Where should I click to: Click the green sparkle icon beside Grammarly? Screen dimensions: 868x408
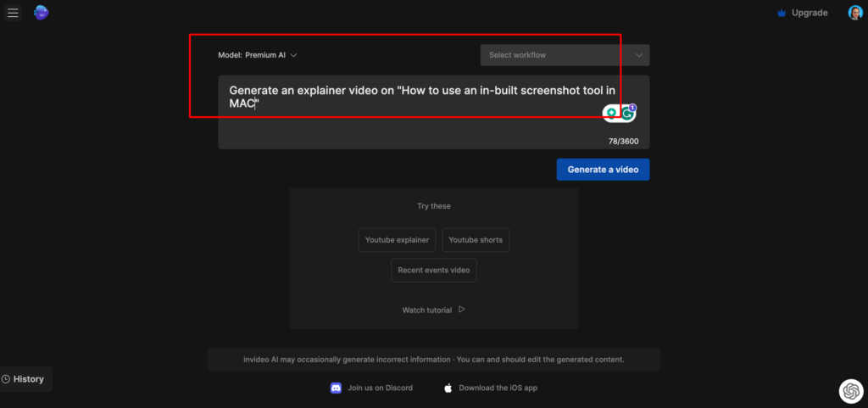point(611,113)
